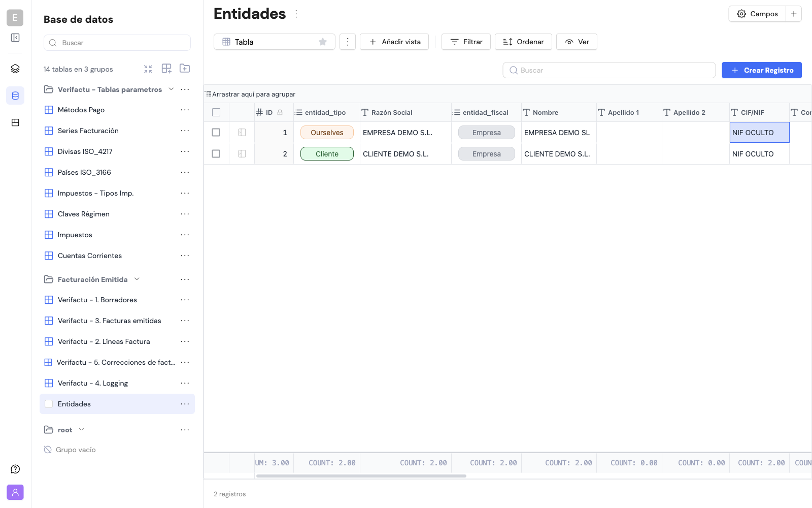The height and width of the screenshot is (508, 812).
Task: Add new group folder icon
Action: (185, 69)
